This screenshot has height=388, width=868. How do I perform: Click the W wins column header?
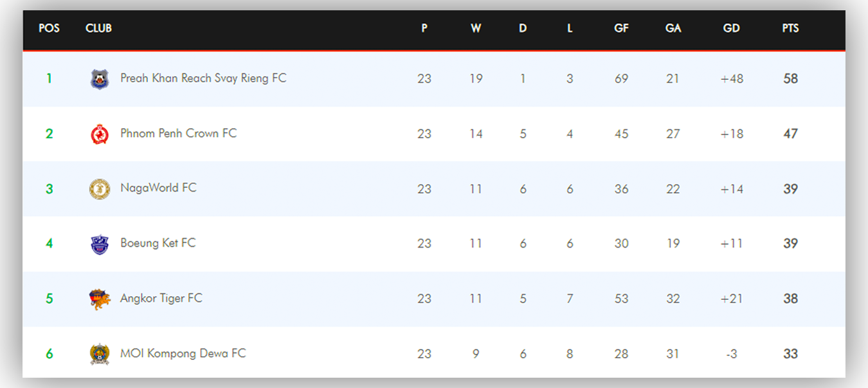(476, 28)
